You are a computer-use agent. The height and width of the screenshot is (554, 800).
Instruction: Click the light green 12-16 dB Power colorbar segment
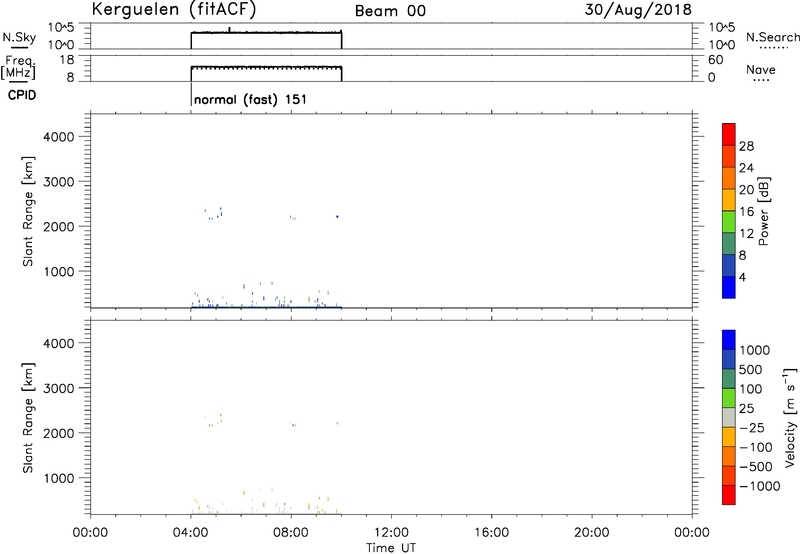729,221
